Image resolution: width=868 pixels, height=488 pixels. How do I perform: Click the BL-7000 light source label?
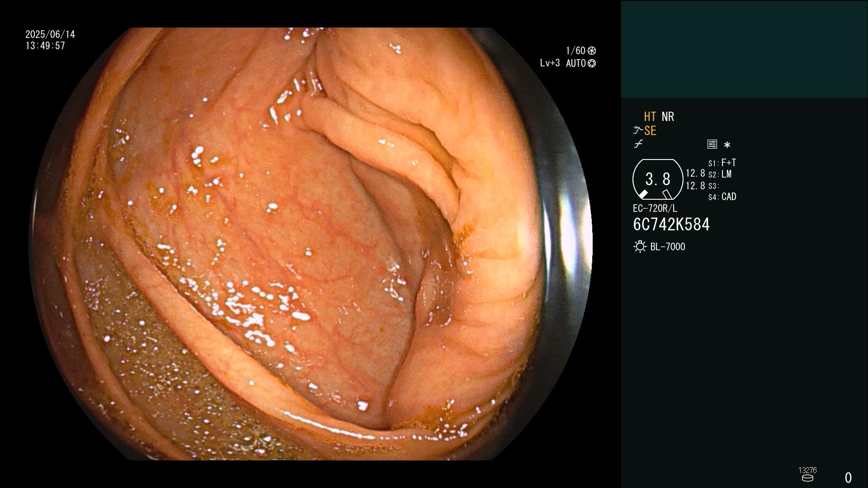tap(668, 247)
